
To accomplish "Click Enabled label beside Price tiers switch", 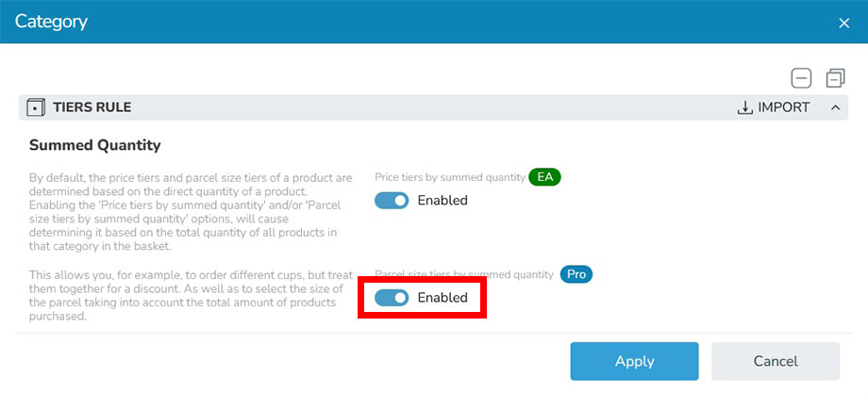I will 442,200.
